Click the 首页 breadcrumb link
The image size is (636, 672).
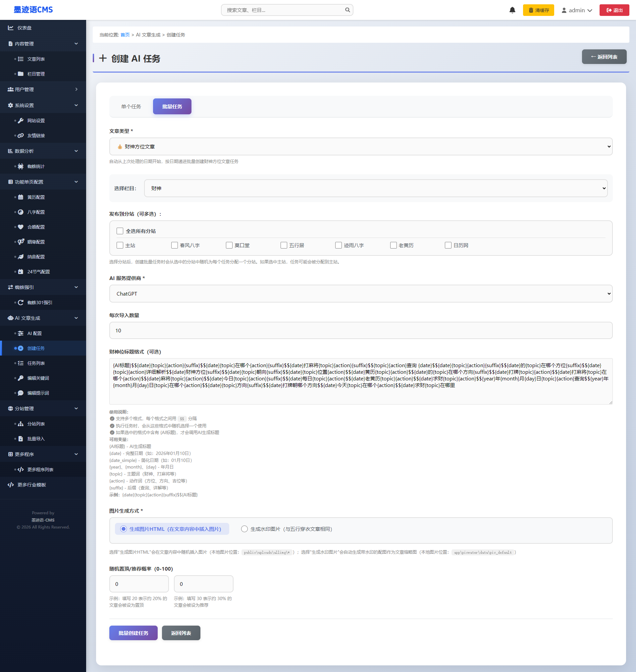tap(125, 35)
